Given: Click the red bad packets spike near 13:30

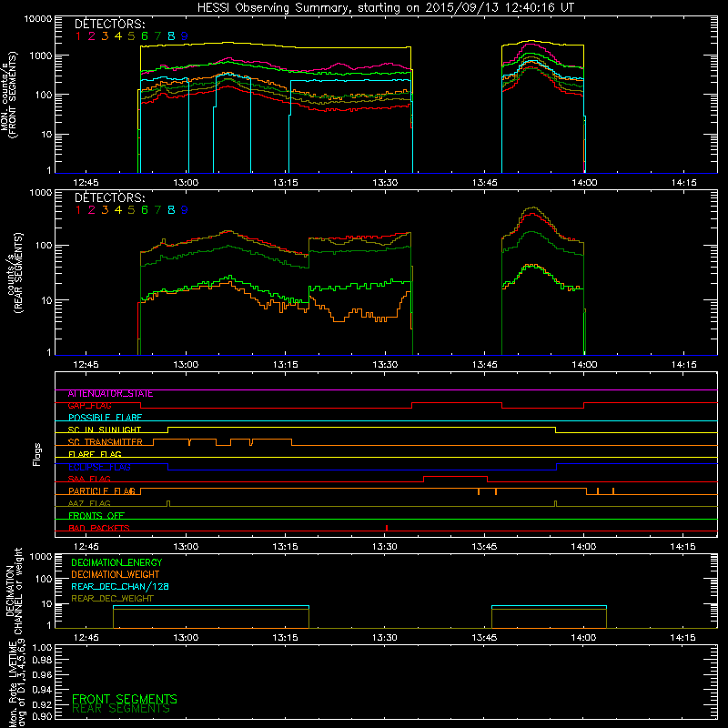Looking at the screenshot, I should point(387,528).
